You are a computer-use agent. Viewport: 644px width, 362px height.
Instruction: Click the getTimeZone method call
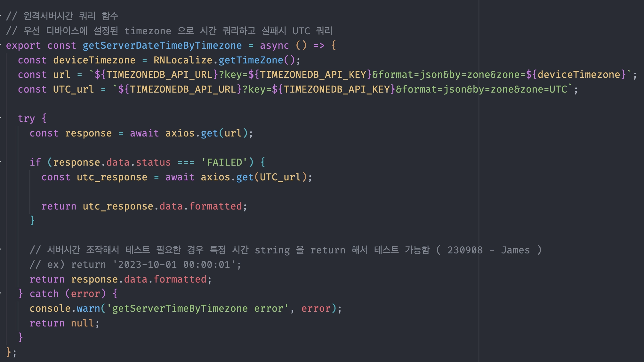[x=251, y=60]
